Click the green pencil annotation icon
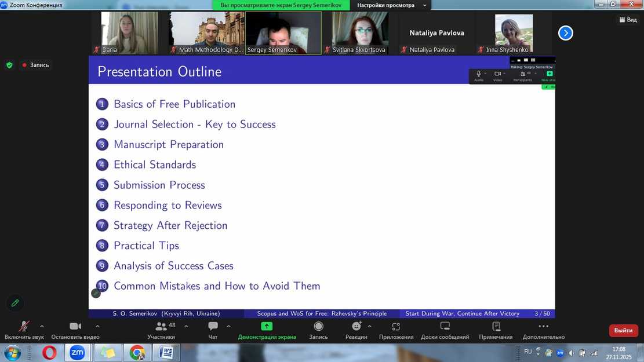 click(15, 303)
